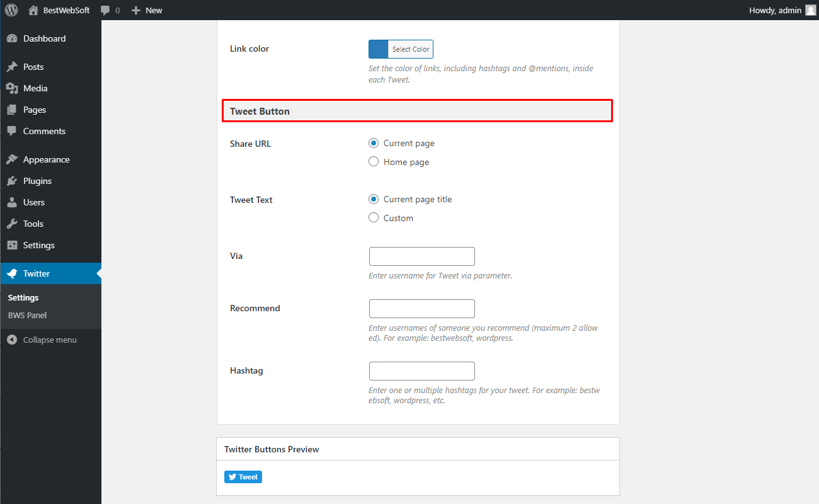Open Pages menu item

50,110
